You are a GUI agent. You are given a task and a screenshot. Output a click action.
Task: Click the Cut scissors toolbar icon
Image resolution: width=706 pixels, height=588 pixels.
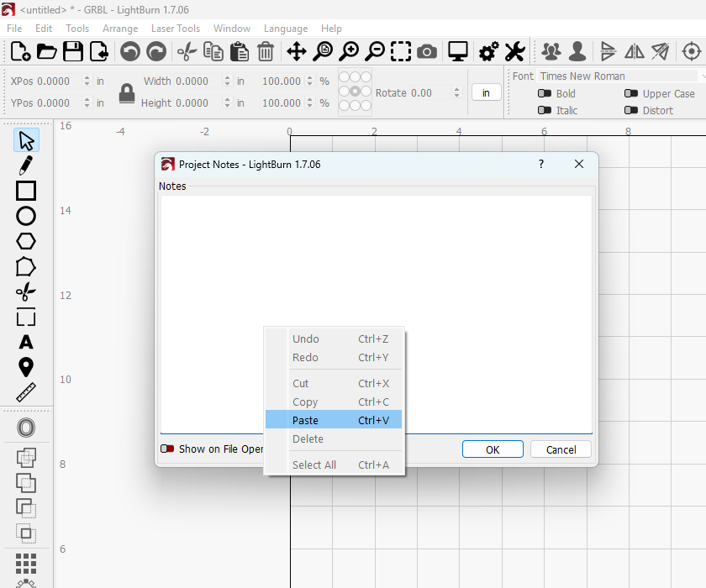click(187, 51)
